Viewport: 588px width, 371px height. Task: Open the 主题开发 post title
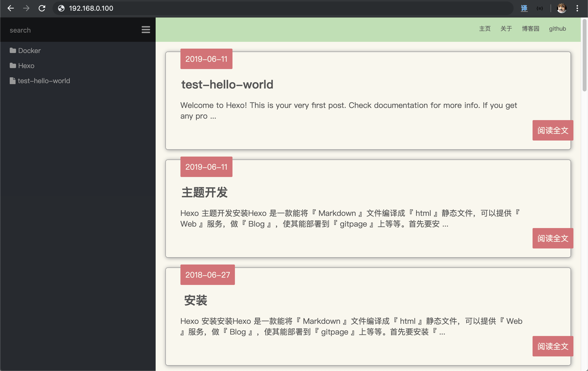(205, 192)
